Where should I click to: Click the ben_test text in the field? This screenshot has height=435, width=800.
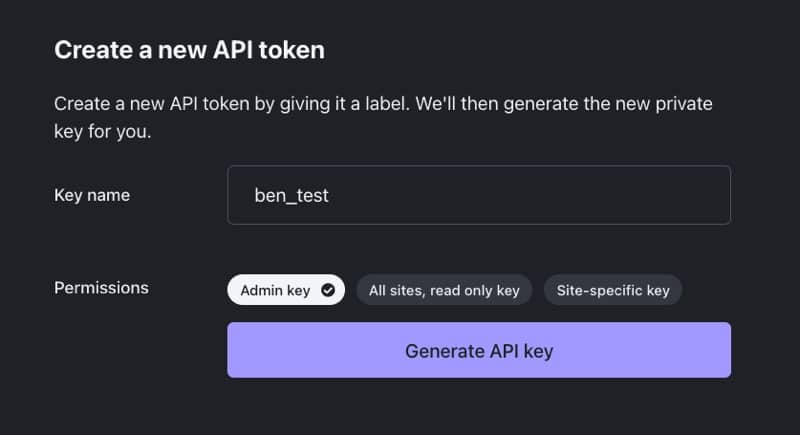(291, 195)
